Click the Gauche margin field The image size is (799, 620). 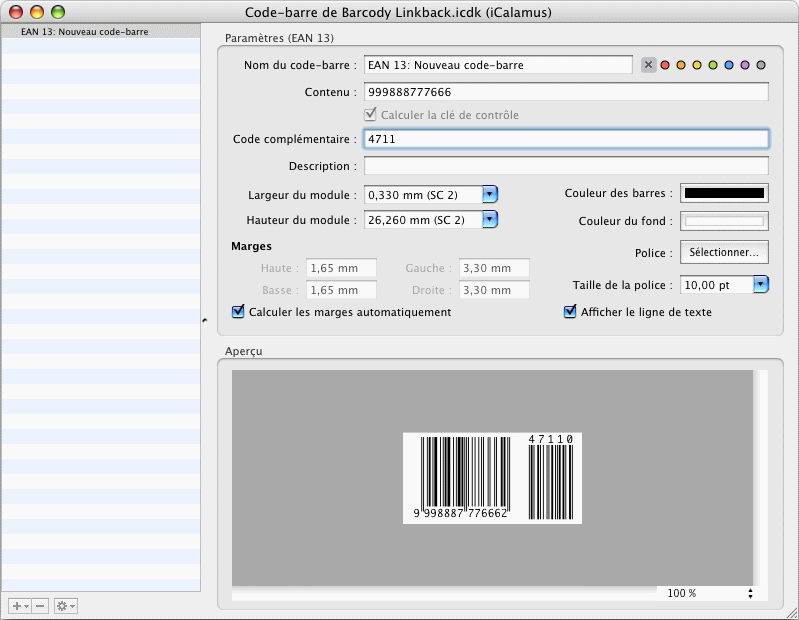[x=494, y=268]
